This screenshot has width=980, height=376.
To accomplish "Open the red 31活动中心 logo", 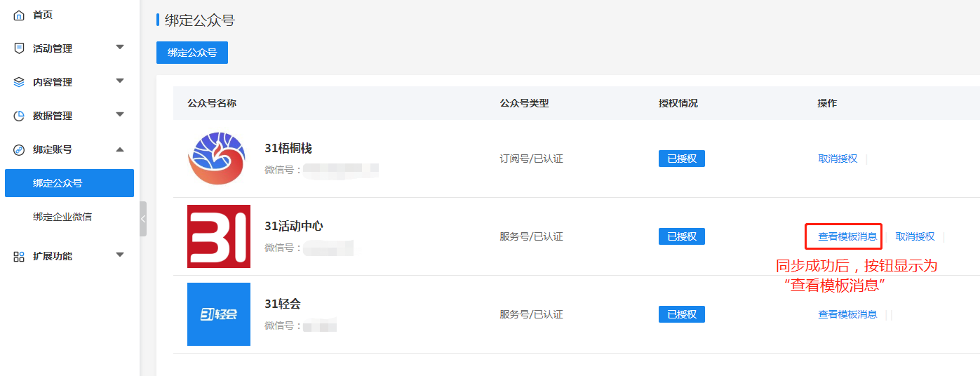I will click(219, 236).
